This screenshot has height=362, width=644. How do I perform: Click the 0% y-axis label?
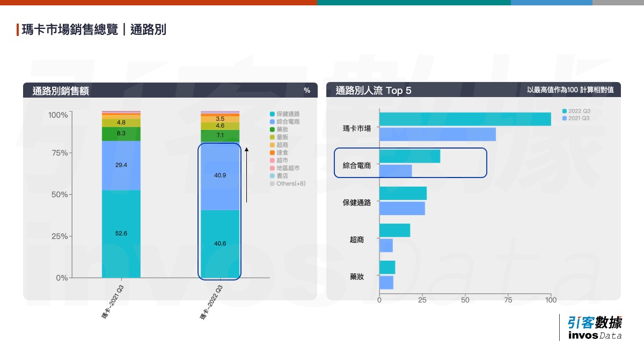[x=62, y=278]
